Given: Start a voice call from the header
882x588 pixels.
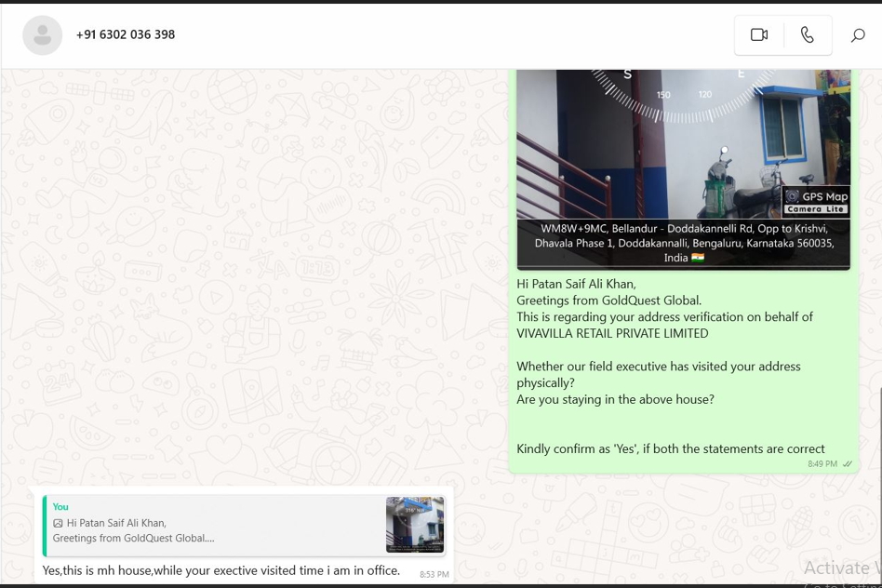Looking at the screenshot, I should 807,35.
